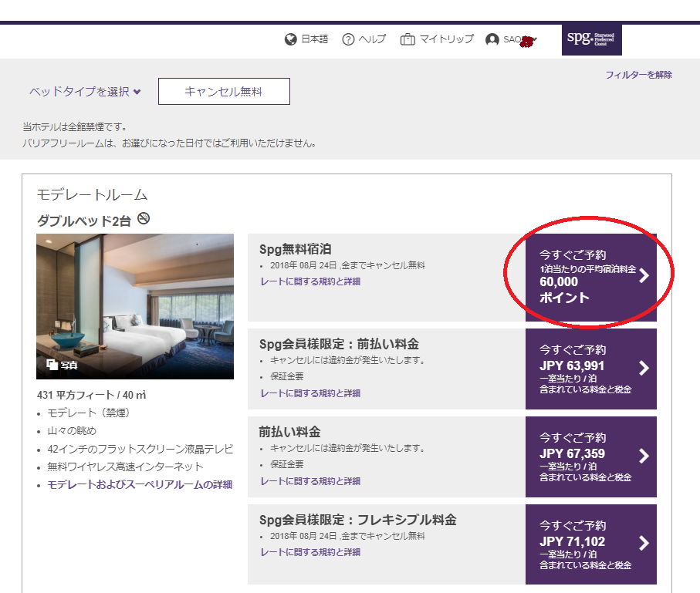Viewport: 700px width, 593px height.
Task: Click the 当ホテルは全館禁煙です notice
Action: pyautogui.click(x=75, y=126)
